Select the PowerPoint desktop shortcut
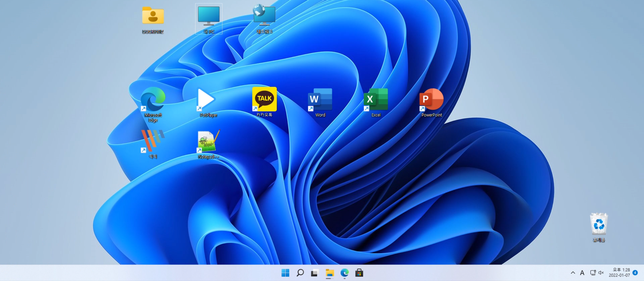Screen dimensions: 644x281 tap(432, 102)
